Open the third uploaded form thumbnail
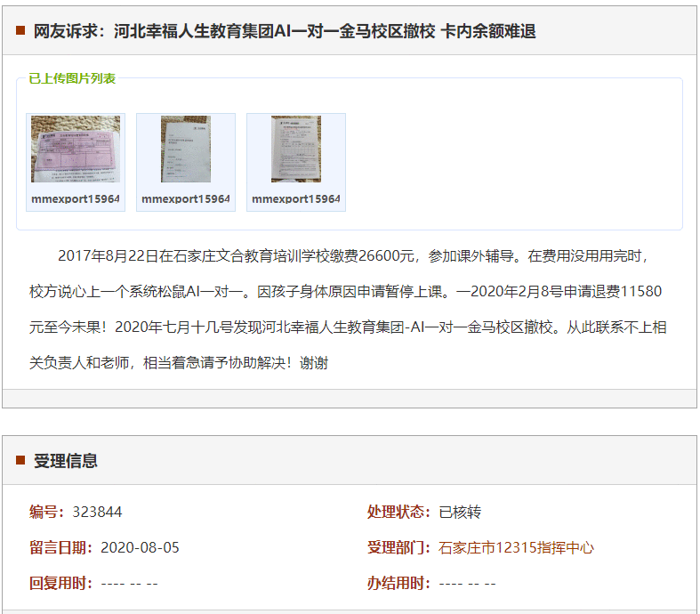The width and height of the screenshot is (700, 614). [x=296, y=149]
